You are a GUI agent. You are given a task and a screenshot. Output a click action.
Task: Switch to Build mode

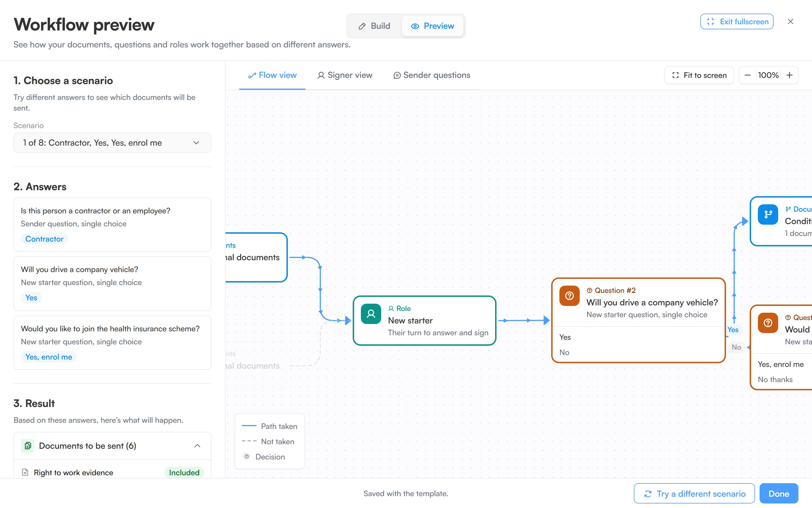374,26
